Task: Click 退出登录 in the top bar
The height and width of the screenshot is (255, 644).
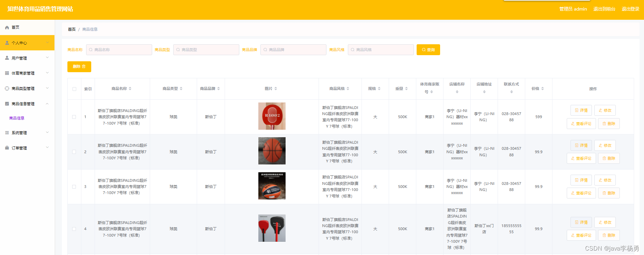Action: (x=630, y=9)
